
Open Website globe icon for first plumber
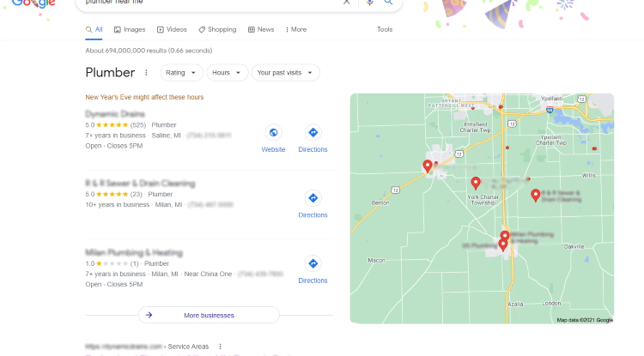(x=273, y=132)
